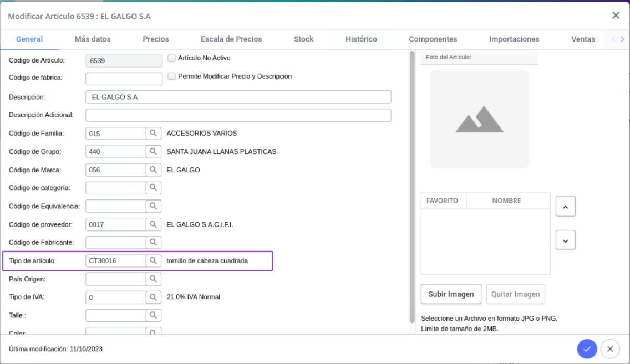630x364 pixels.
Task: Open search for Tipo de IVA
Action: click(x=153, y=297)
